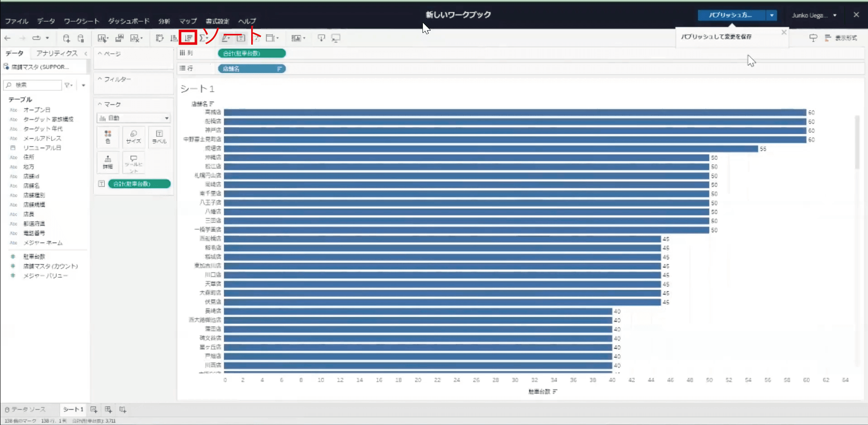Click the Pause auto updates icon
The image size is (868, 425).
point(81,38)
